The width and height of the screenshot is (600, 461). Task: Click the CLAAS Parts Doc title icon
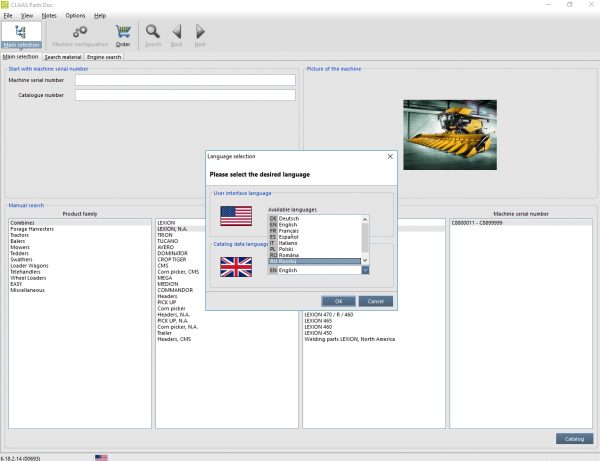tap(5, 5)
